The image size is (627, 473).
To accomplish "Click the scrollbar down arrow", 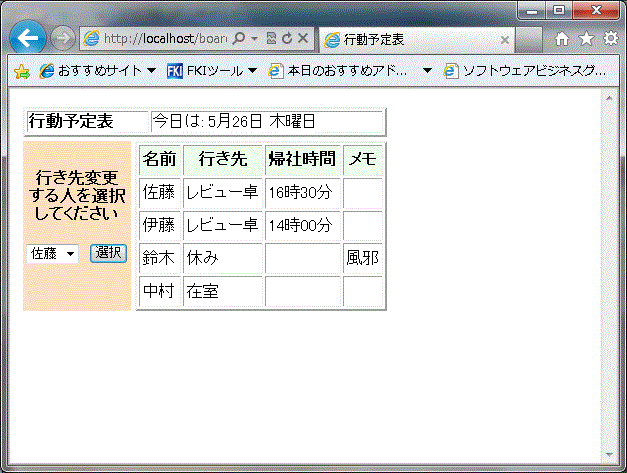I will coord(609,455).
